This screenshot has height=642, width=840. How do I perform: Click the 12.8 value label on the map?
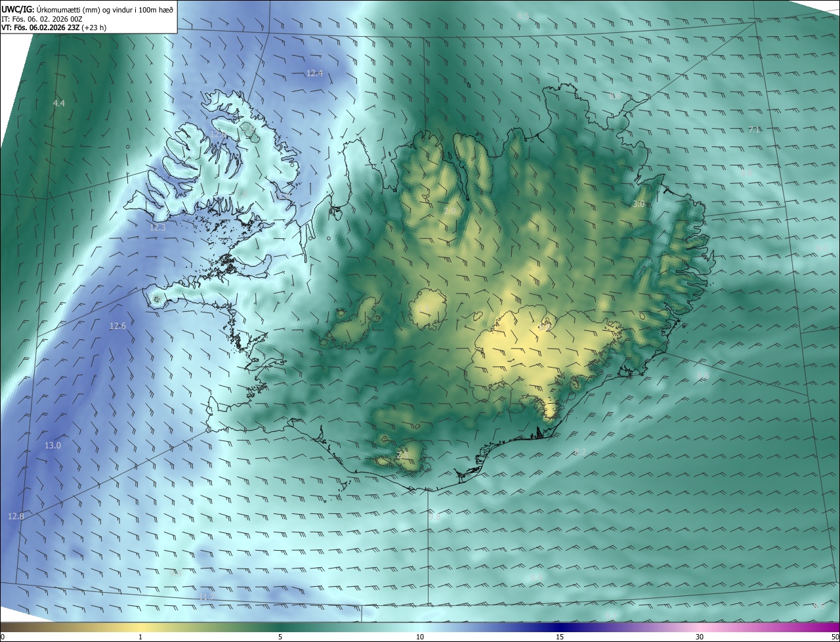click(x=16, y=517)
